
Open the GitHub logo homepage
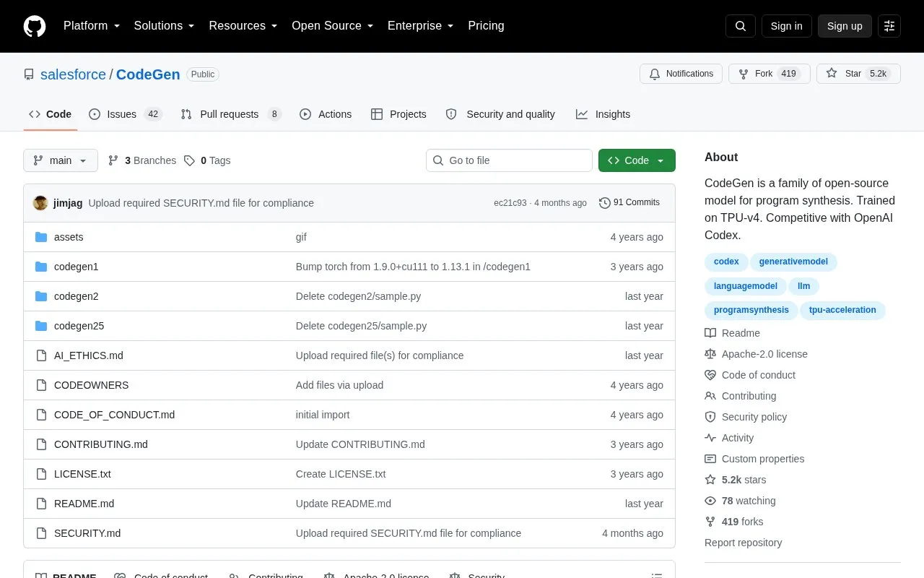[x=35, y=26]
